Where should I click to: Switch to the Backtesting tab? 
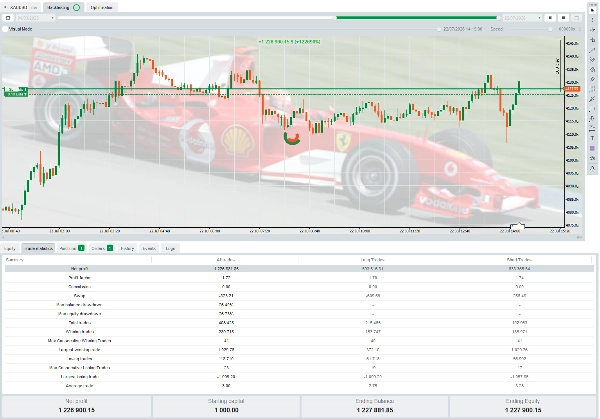(63, 7)
